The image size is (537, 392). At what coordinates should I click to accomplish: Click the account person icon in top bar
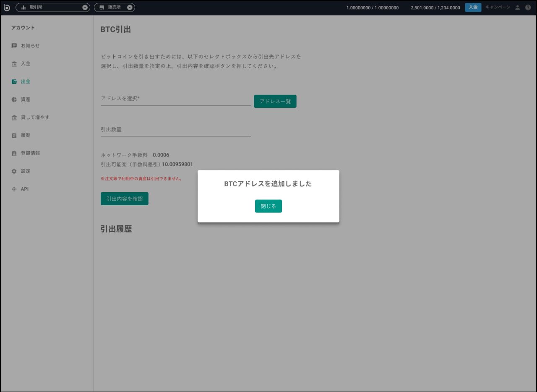(517, 7)
